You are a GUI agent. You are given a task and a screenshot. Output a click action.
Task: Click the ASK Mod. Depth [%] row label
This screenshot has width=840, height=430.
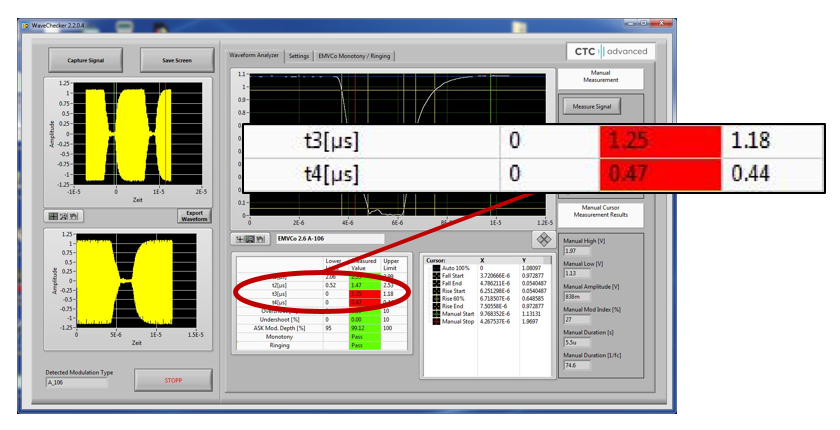pos(279,328)
